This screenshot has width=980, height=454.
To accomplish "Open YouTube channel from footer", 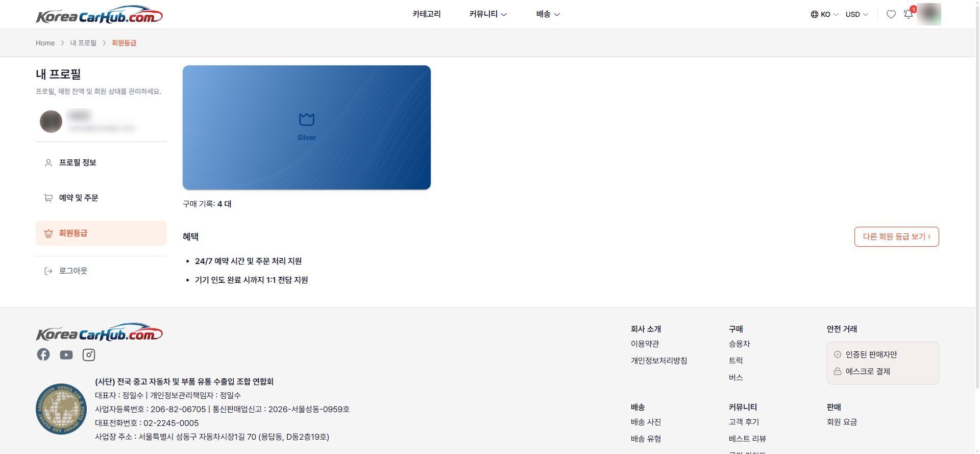I will (x=66, y=354).
